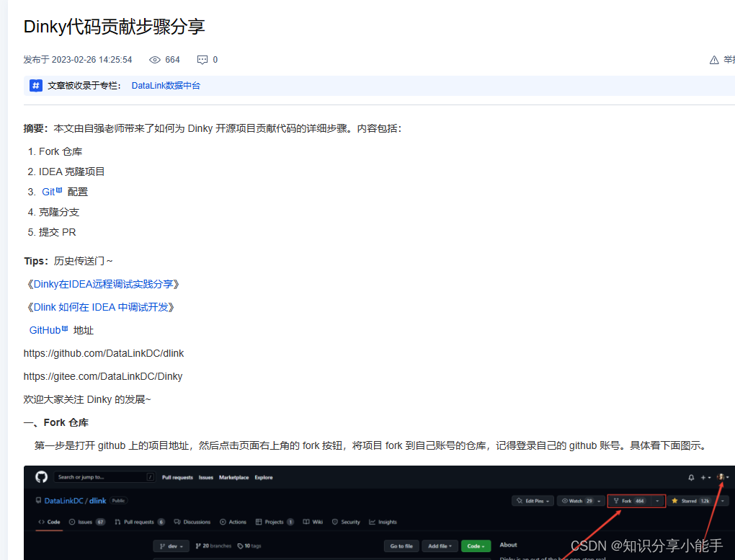
Task: Click the article views eye icon
Action: 155,60
